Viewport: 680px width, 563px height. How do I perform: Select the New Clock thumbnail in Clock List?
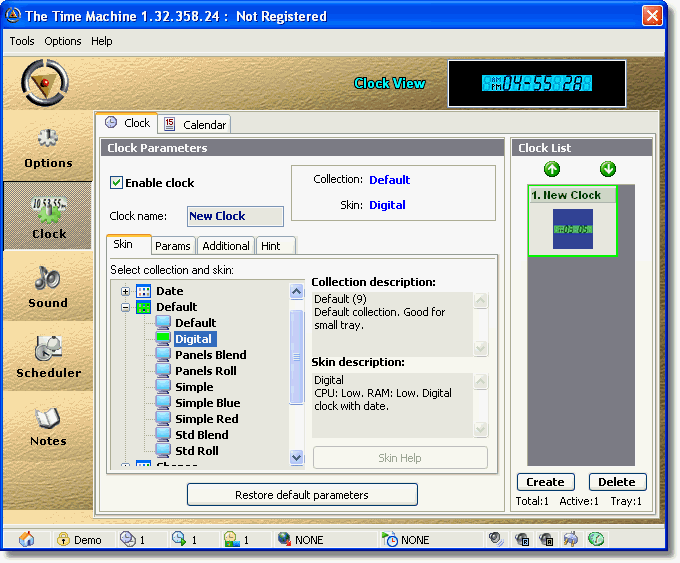(572, 221)
